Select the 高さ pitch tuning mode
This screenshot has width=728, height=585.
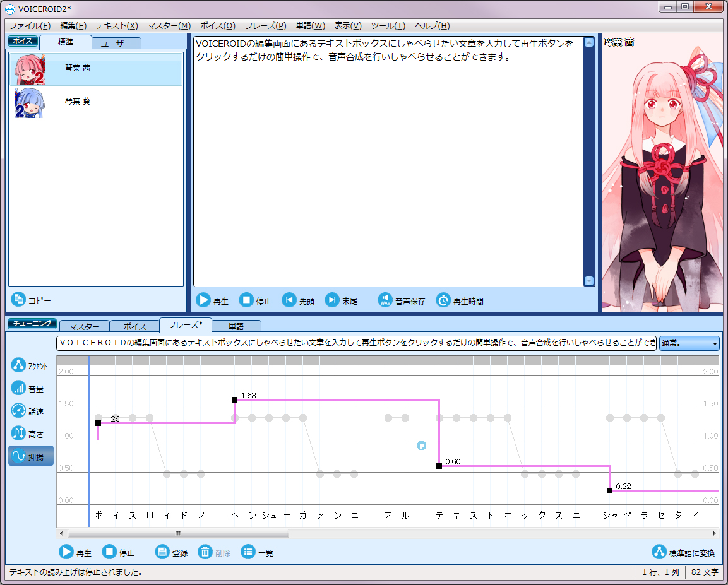[18, 434]
